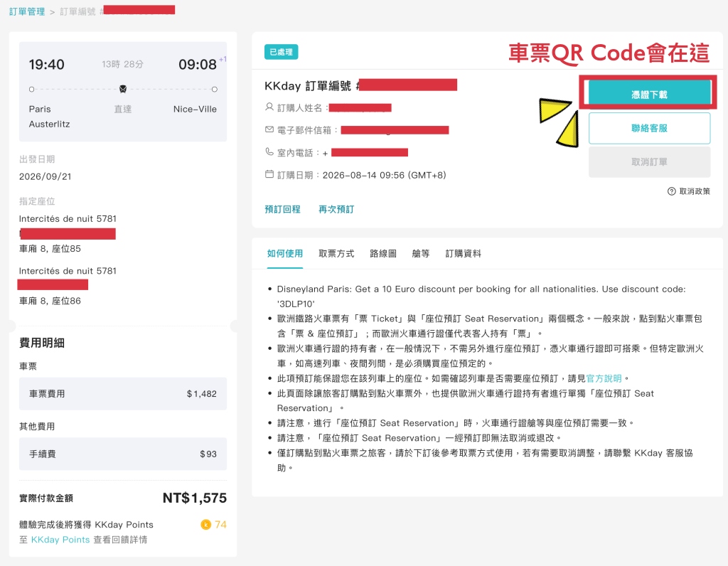Click the duration text 13時 28分
The height and width of the screenshot is (566, 728).
[122, 64]
